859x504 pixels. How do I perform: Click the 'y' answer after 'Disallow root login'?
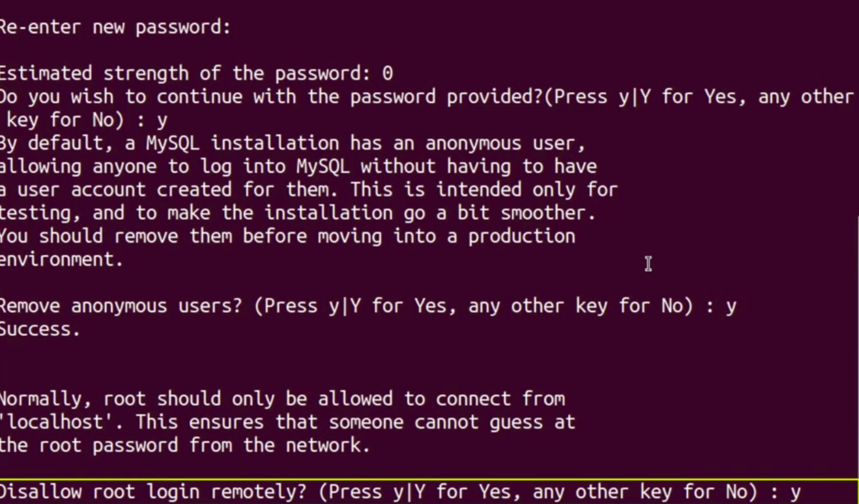(x=795, y=492)
